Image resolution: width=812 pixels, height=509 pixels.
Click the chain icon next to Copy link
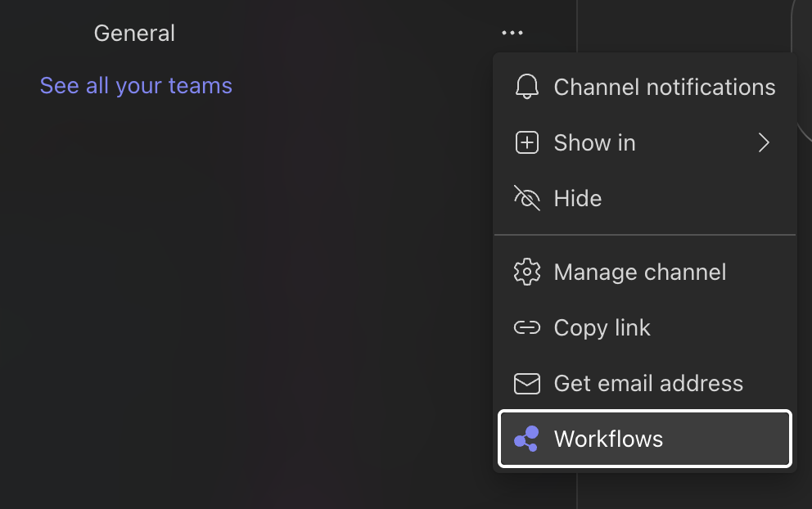(526, 327)
